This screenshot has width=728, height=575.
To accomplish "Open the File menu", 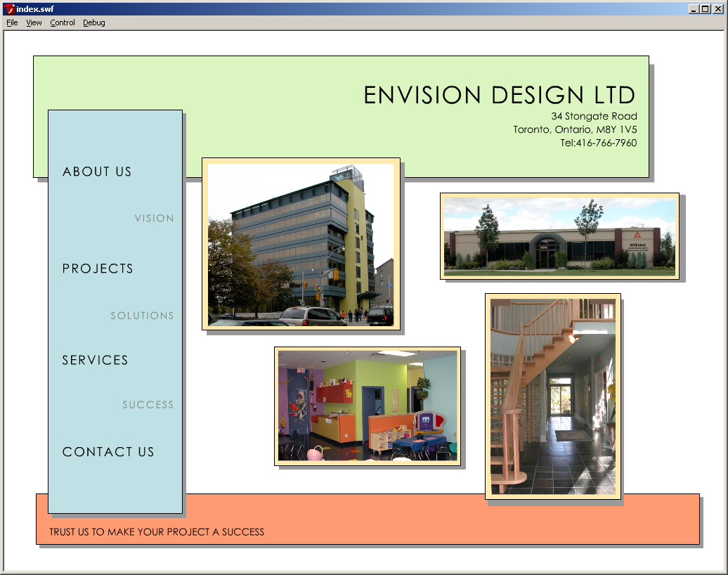I will [12, 22].
